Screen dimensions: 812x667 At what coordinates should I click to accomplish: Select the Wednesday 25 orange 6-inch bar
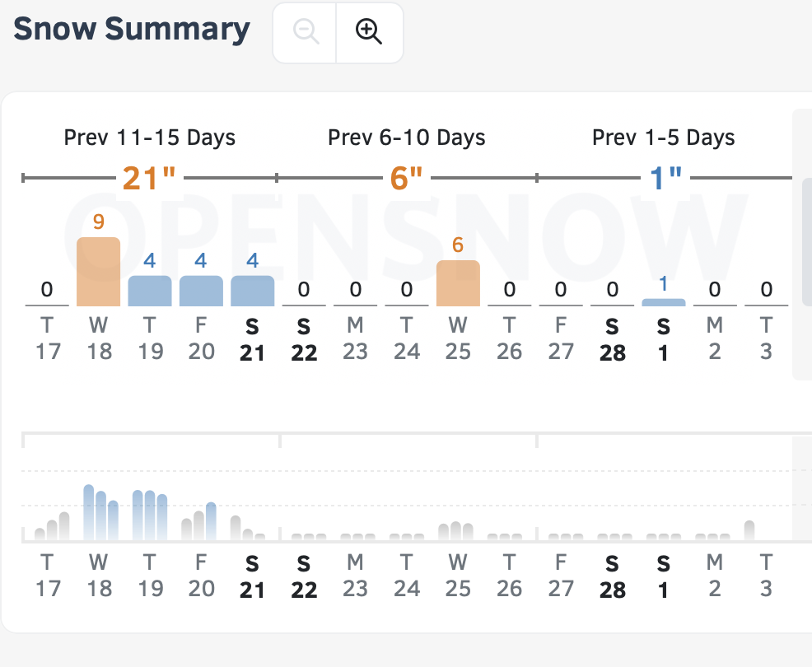point(458,283)
